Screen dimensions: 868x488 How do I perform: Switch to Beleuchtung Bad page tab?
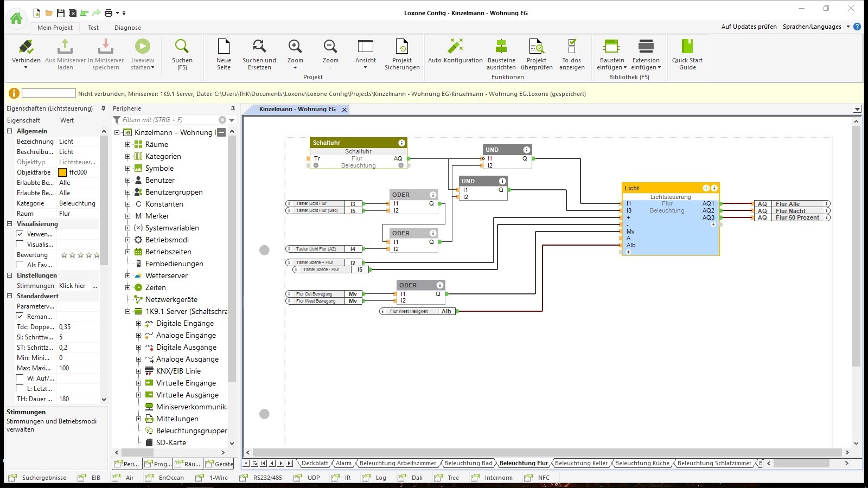pos(468,463)
